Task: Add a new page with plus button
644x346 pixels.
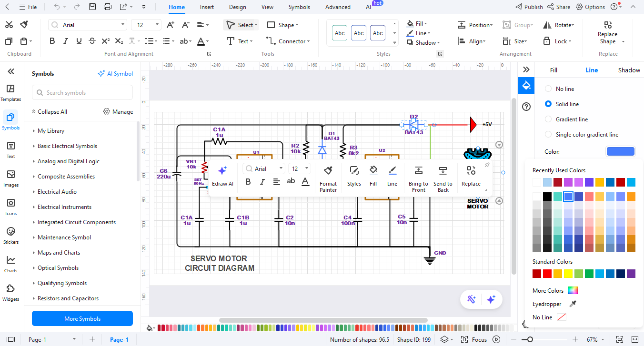Action: coord(92,339)
